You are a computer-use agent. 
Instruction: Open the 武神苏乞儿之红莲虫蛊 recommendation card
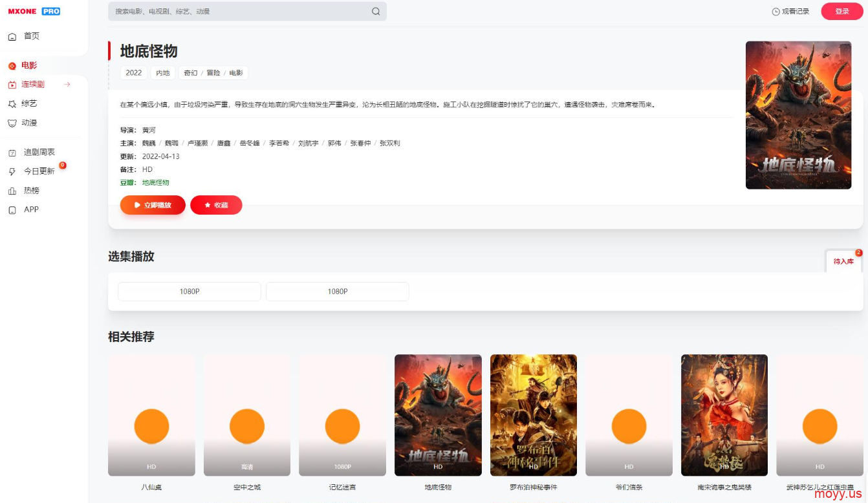tap(820, 415)
